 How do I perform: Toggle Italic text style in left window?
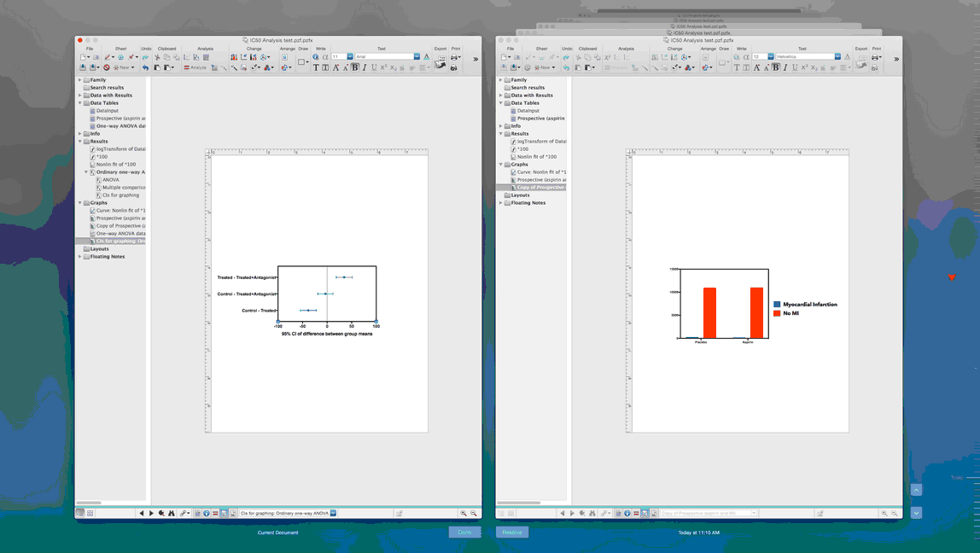(365, 67)
